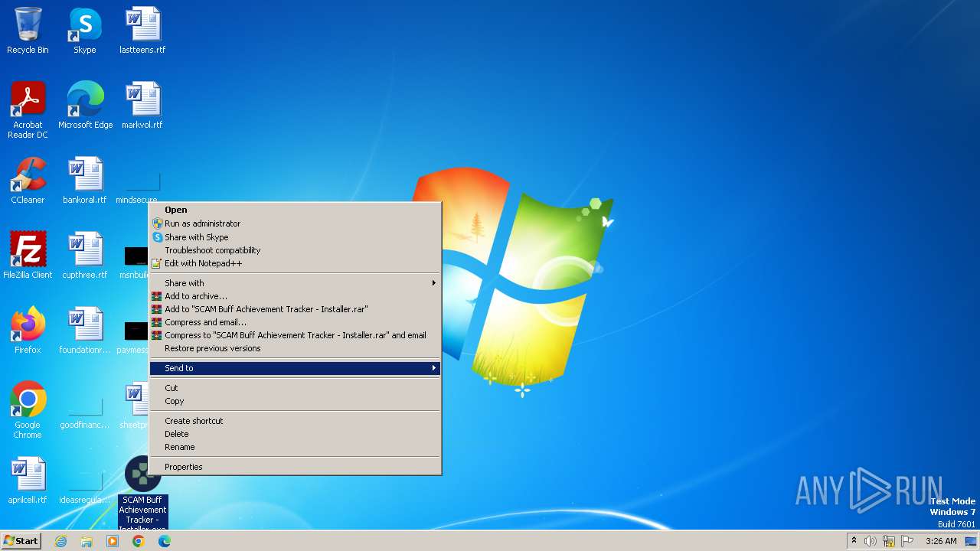Launch Chrome from the taskbar
The width and height of the screenshot is (980, 551).
(x=139, y=541)
